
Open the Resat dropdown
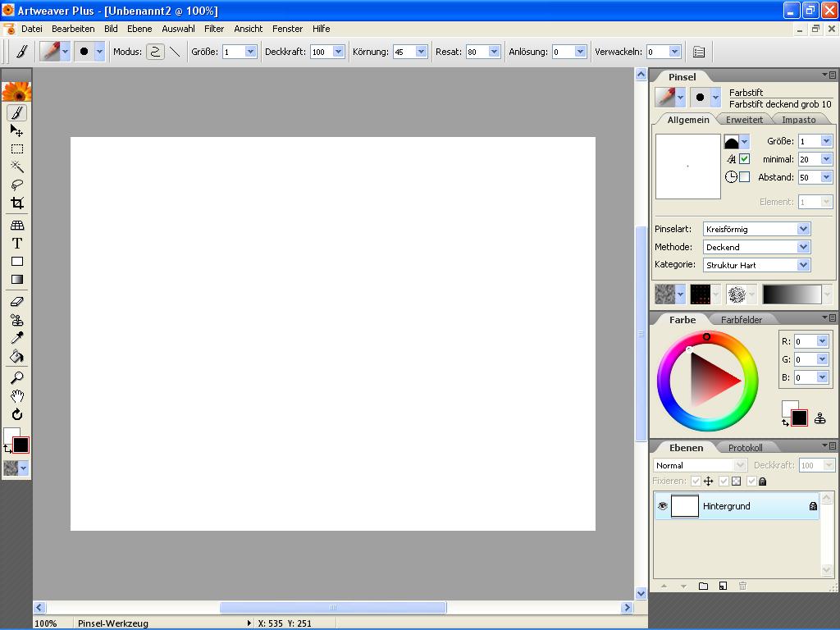[495, 52]
